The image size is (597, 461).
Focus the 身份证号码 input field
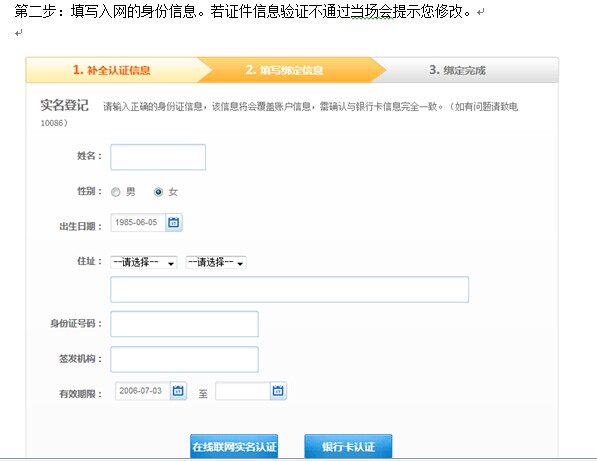tap(184, 324)
